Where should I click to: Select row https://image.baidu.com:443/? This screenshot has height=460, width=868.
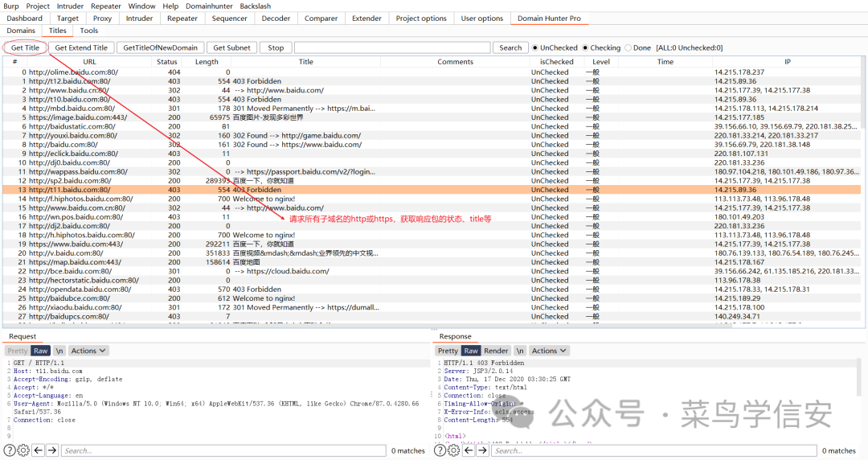point(432,117)
